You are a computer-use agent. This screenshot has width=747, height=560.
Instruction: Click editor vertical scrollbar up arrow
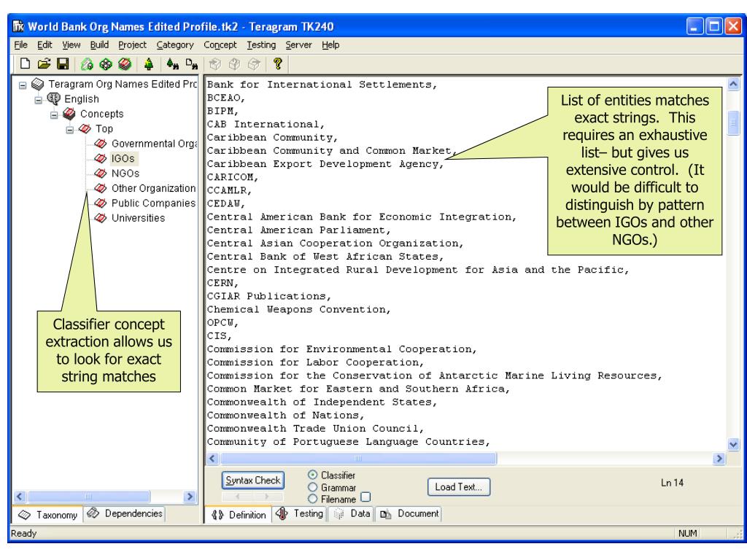pos(733,84)
